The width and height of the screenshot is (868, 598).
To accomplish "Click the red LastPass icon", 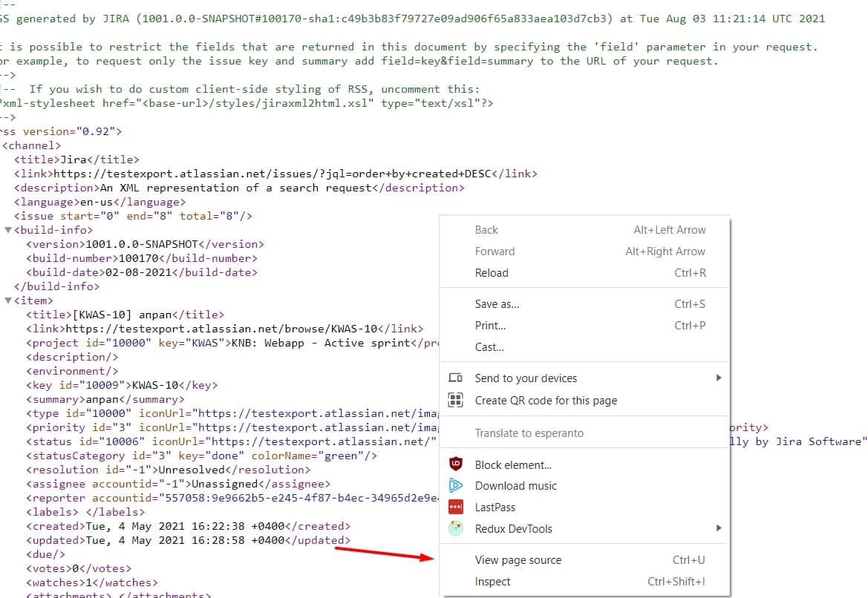I will [x=456, y=507].
